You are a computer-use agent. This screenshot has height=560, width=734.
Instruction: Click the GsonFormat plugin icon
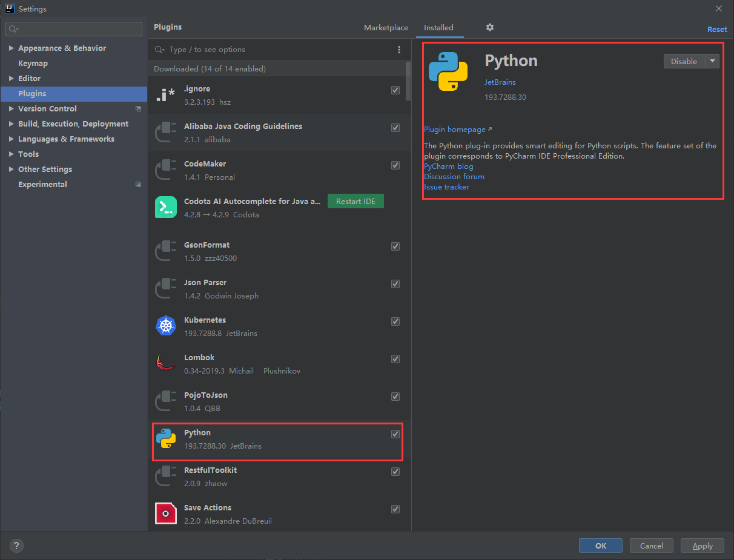coord(166,251)
